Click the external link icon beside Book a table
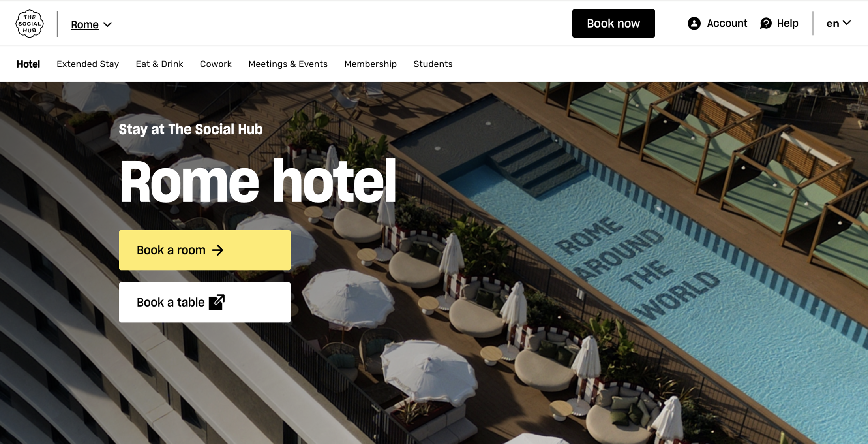Image resolution: width=868 pixels, height=444 pixels. tap(217, 302)
